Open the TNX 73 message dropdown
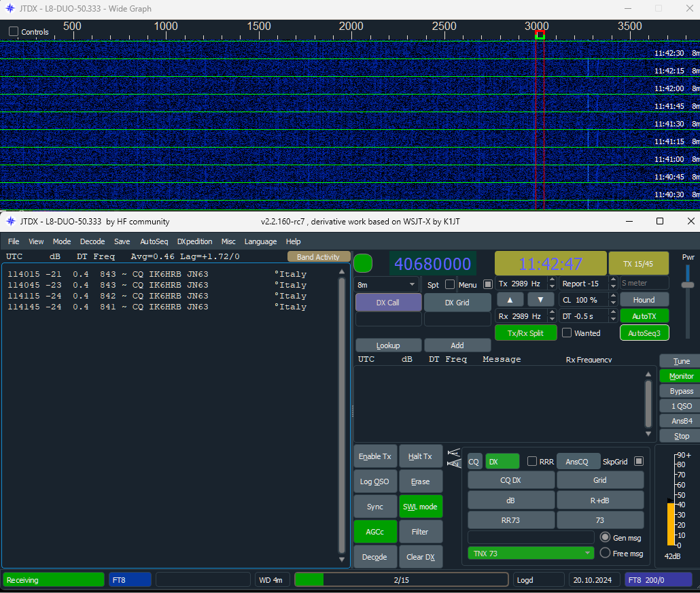Screen dimensions: 700x593 (531, 554)
